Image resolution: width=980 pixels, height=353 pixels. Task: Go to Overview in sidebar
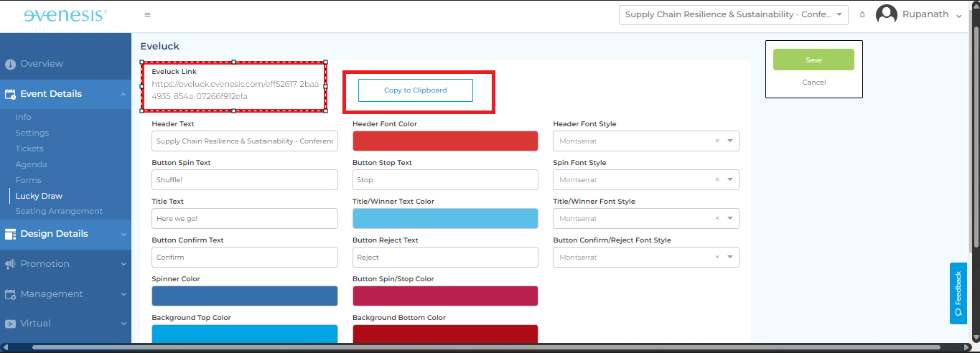(42, 64)
